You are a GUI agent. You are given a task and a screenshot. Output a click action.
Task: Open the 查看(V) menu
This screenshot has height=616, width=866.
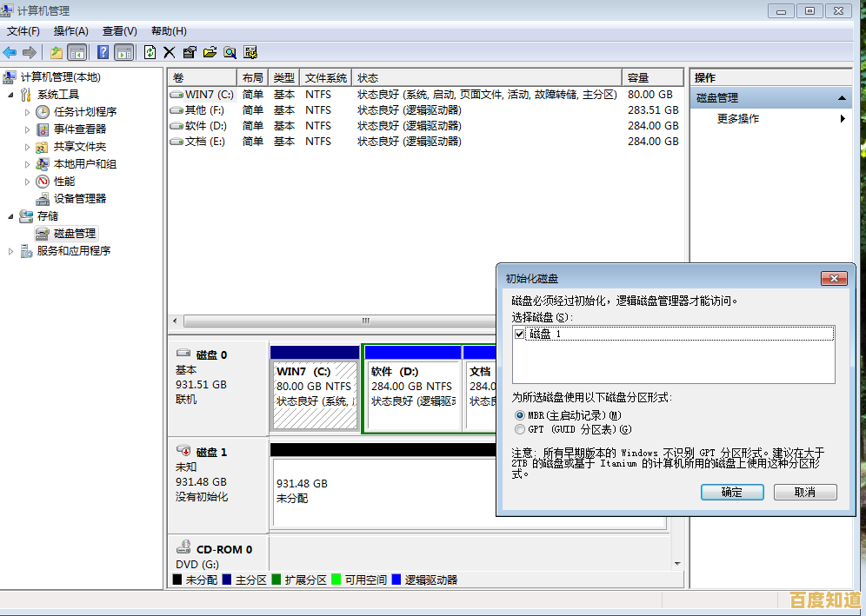pyautogui.click(x=119, y=31)
